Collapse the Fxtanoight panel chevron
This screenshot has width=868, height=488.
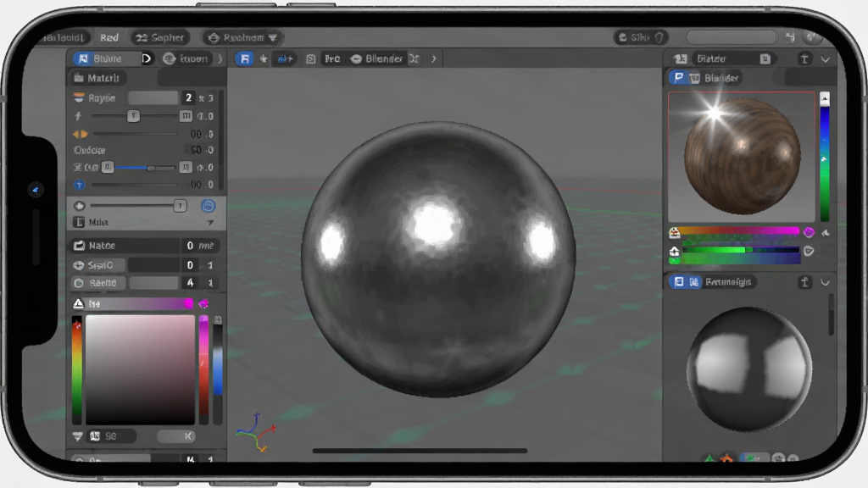point(825,283)
